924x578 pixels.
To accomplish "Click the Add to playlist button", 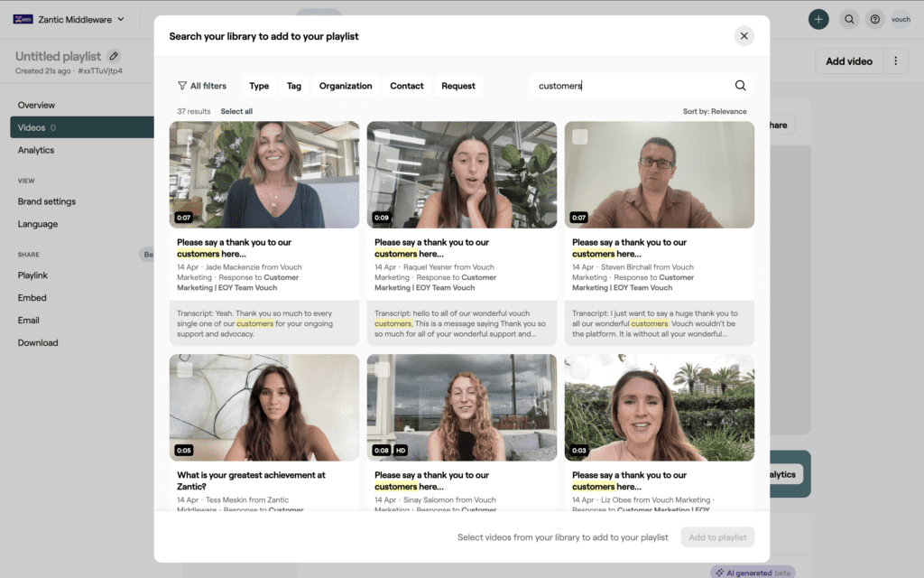I will tap(717, 536).
